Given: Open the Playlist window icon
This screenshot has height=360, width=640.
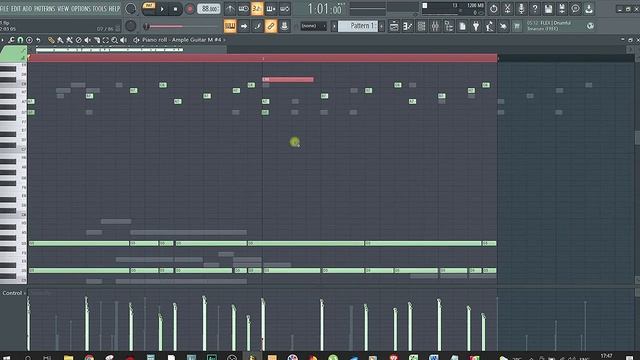Looking at the screenshot, I should pyautogui.click(x=394, y=26).
